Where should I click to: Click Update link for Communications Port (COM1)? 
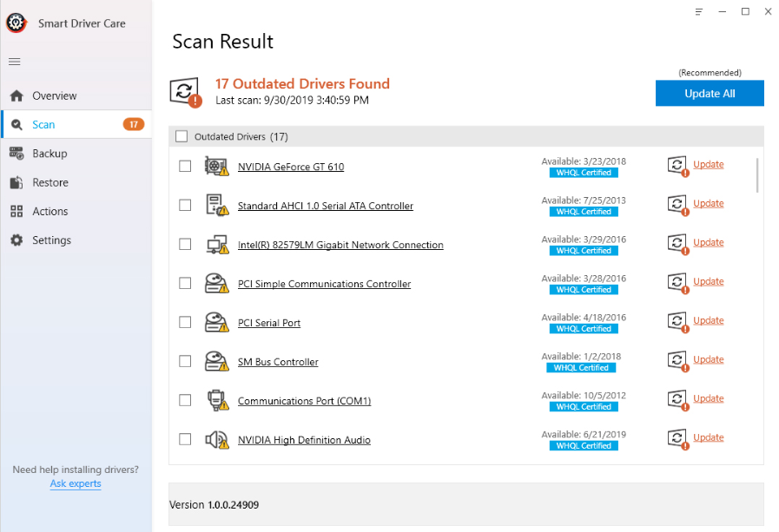[x=709, y=398]
